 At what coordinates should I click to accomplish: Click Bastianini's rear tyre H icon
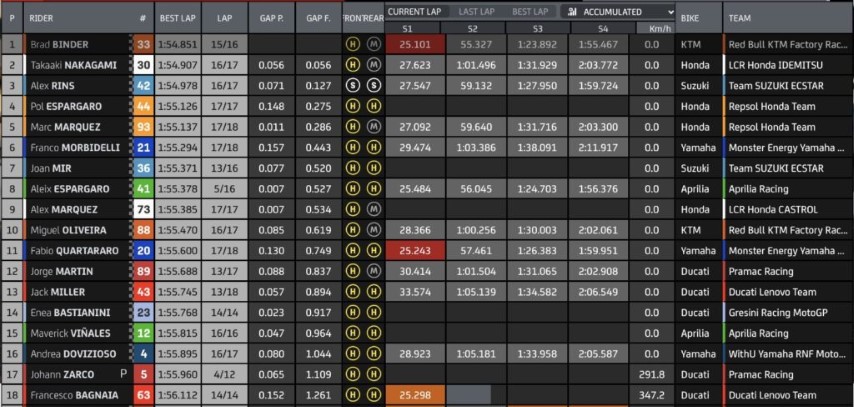coord(373,313)
